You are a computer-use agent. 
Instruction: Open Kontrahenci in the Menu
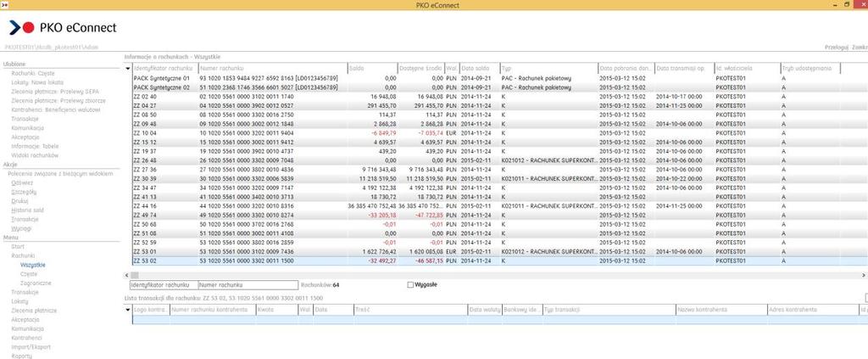pos(26,338)
